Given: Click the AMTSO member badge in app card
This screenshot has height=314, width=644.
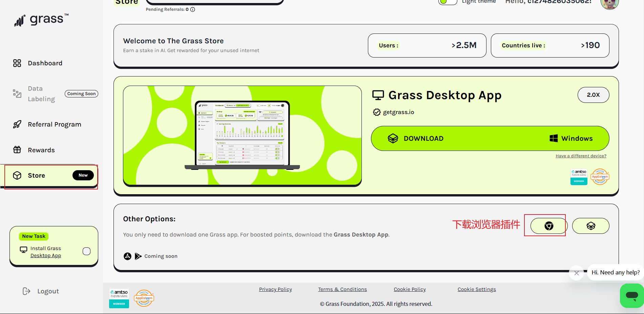Looking at the screenshot, I should tap(579, 177).
